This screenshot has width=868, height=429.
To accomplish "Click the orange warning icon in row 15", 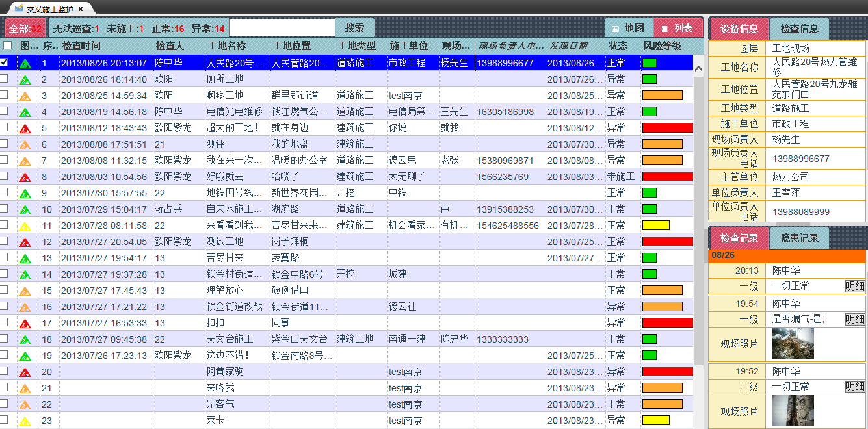I will click(x=25, y=291).
